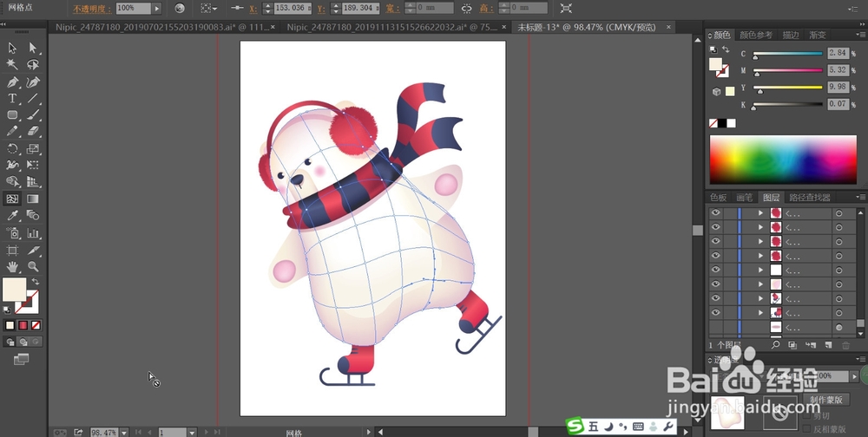Open the 渐变 panel tab
Image resolution: width=868 pixels, height=437 pixels.
(817, 35)
